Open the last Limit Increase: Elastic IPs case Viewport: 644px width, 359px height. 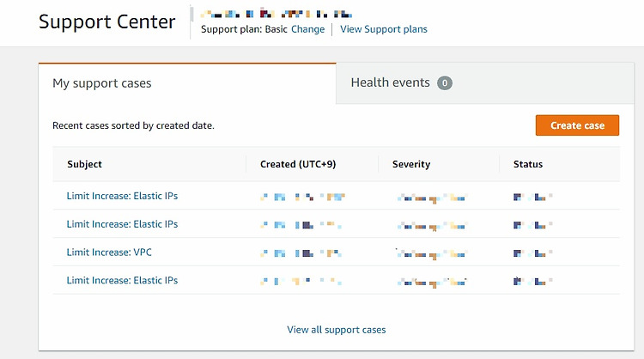pyautogui.click(x=122, y=280)
